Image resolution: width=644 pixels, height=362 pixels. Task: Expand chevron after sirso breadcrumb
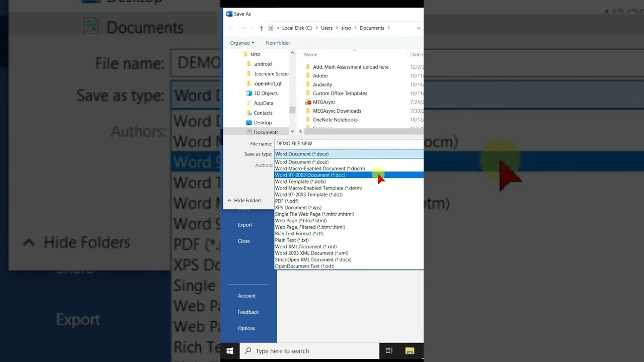[x=355, y=28]
